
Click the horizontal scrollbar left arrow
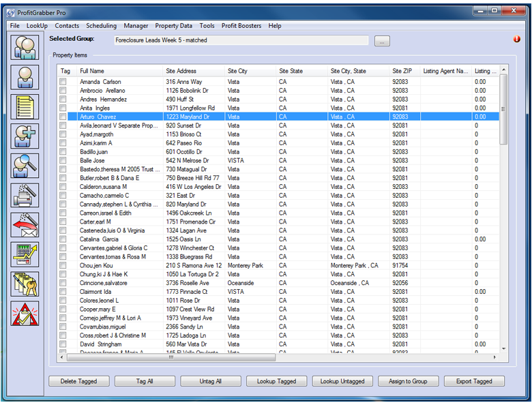click(x=61, y=357)
